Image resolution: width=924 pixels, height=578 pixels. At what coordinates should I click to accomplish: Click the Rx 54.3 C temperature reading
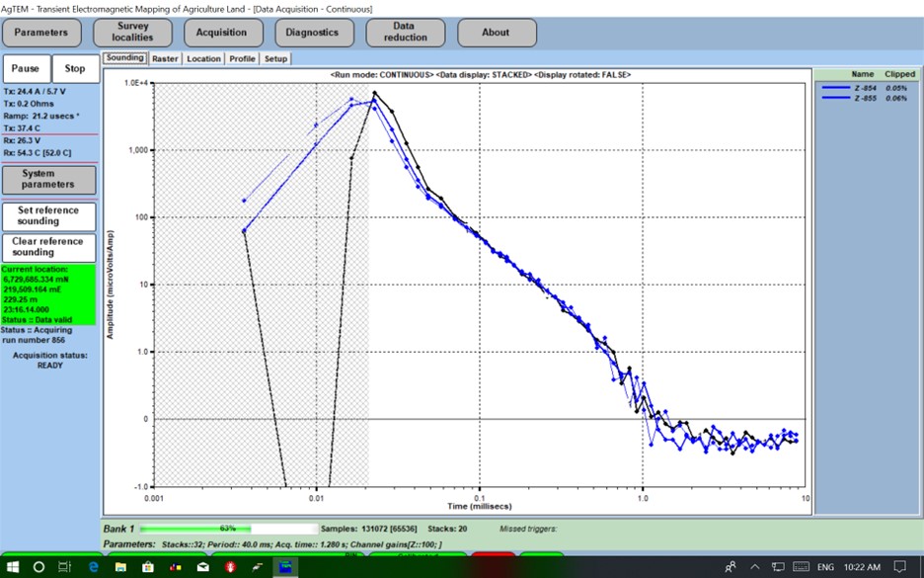38,153
